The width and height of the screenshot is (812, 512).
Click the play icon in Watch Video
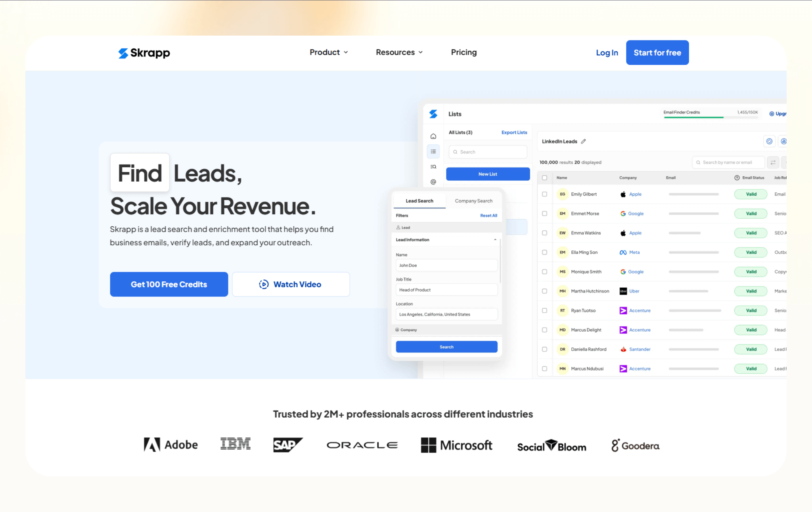click(264, 285)
